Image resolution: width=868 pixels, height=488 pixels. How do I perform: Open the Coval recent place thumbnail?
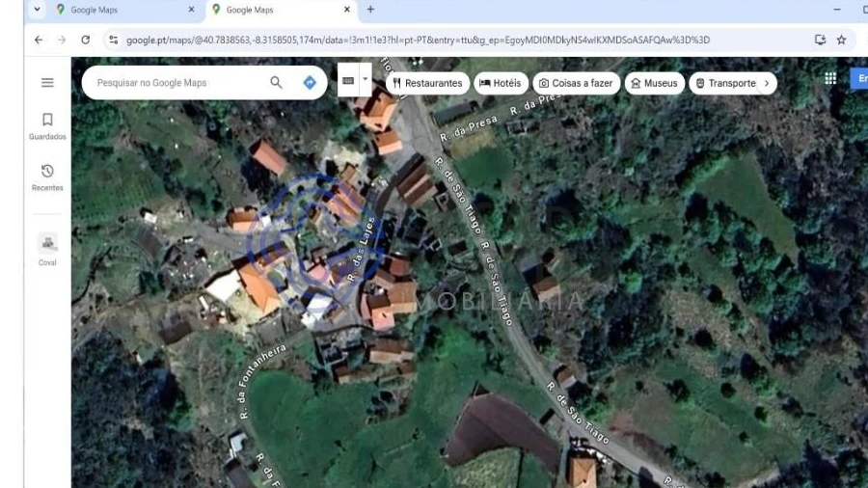coord(47,244)
